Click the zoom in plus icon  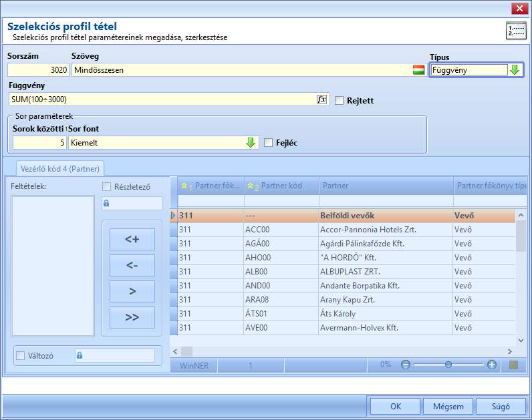coord(492,365)
